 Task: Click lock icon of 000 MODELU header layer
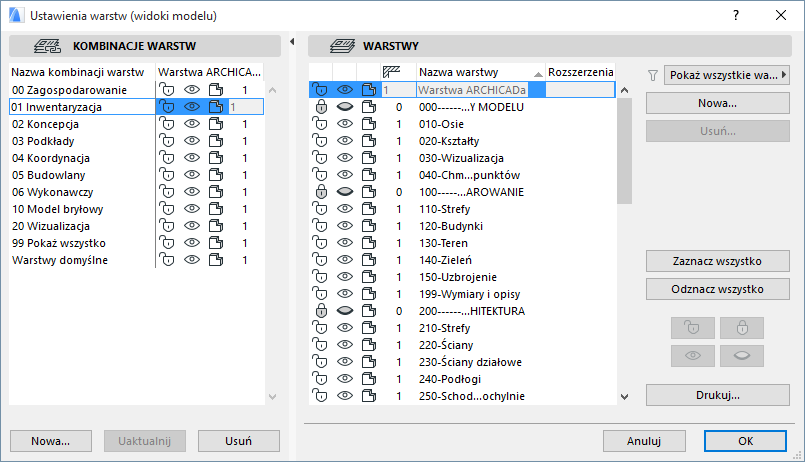click(321, 107)
